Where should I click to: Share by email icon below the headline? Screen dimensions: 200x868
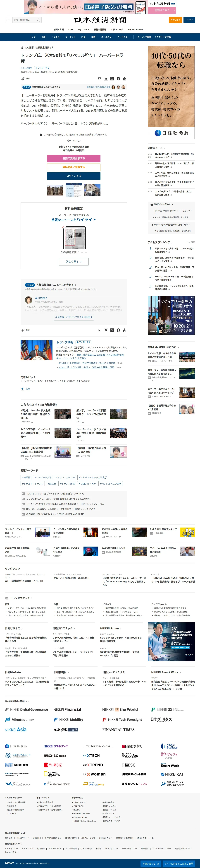100,79
